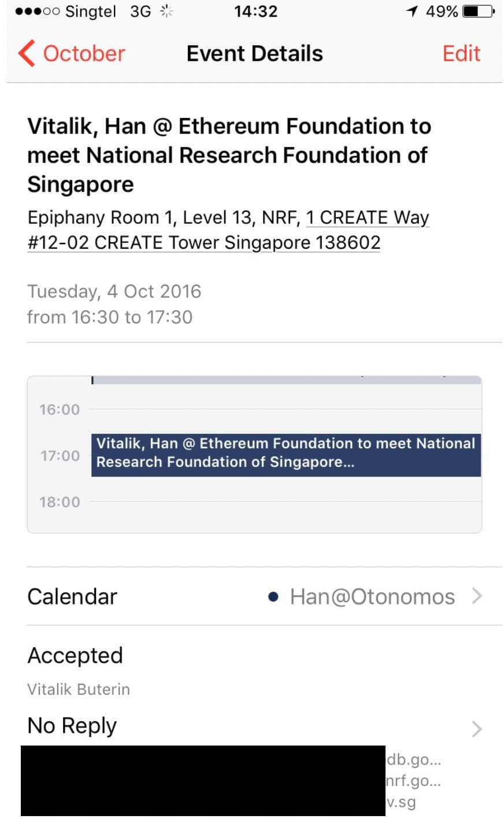Tap the Accepted invitee Vitalik Buterin
Image resolution: width=504 pixels, height=819 pixels.
pyautogui.click(x=79, y=689)
